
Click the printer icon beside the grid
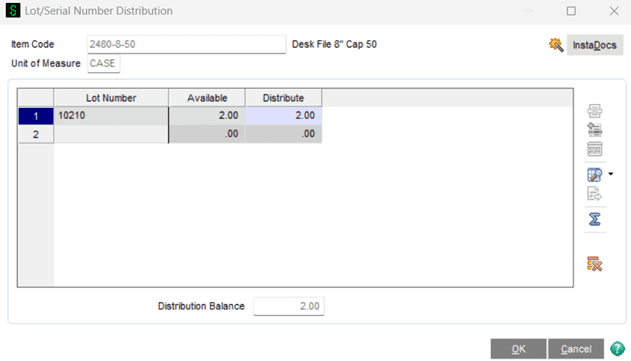[x=594, y=111]
